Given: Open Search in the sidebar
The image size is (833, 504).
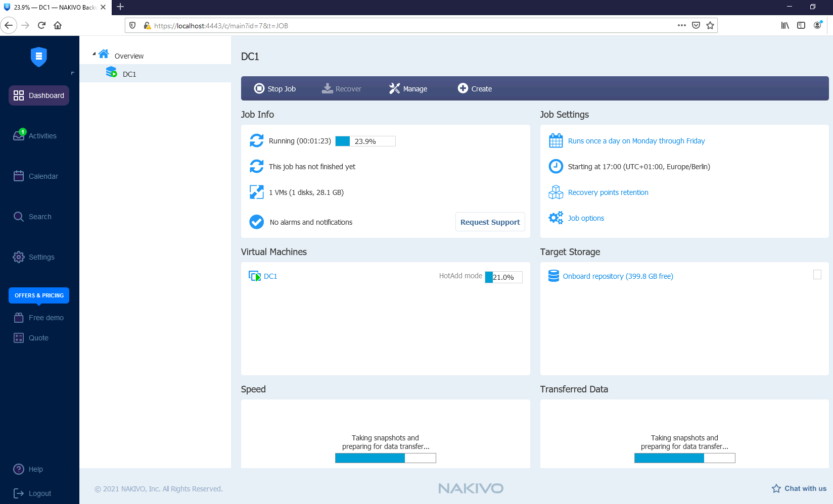Looking at the screenshot, I should (x=40, y=217).
